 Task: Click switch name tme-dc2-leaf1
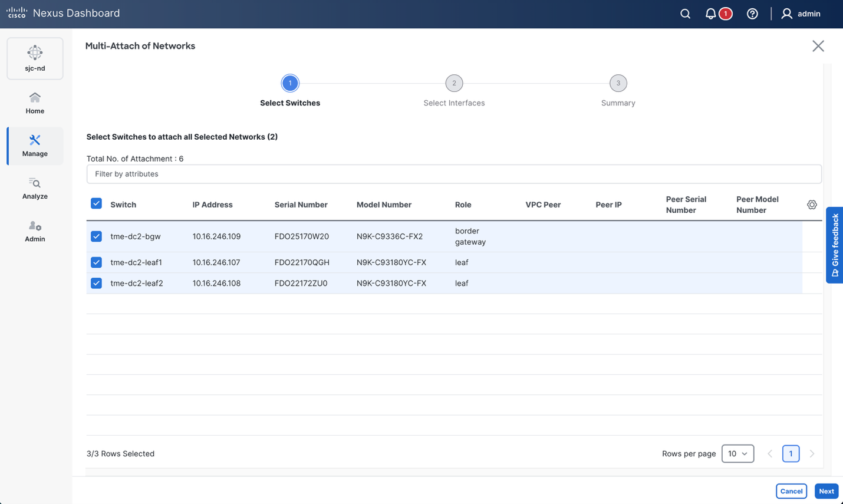(x=136, y=262)
